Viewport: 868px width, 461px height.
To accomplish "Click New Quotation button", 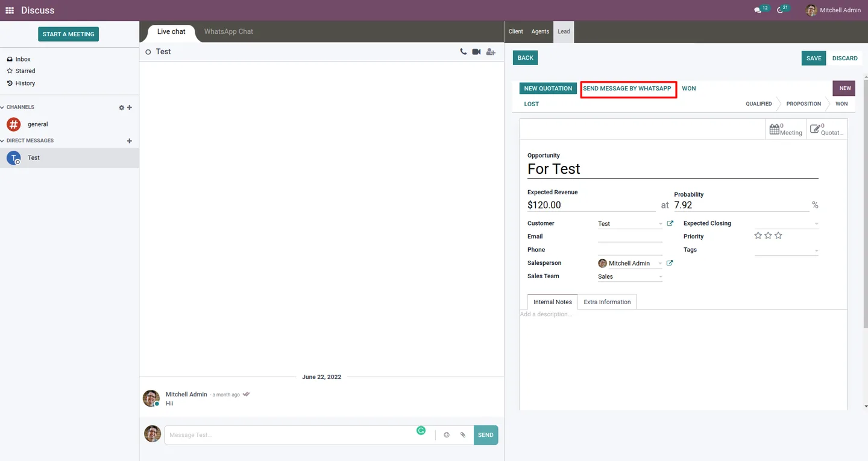I will pyautogui.click(x=548, y=89).
